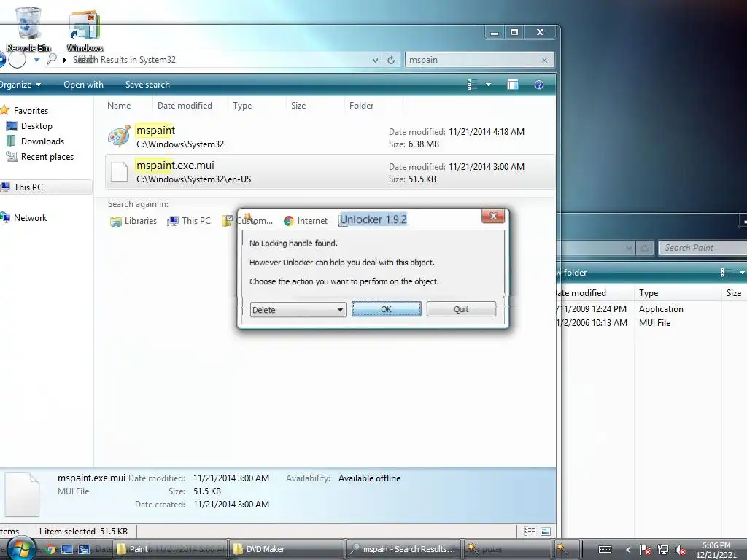The height and width of the screenshot is (560, 747).
Task: Sort by the Size column
Action: (298, 106)
